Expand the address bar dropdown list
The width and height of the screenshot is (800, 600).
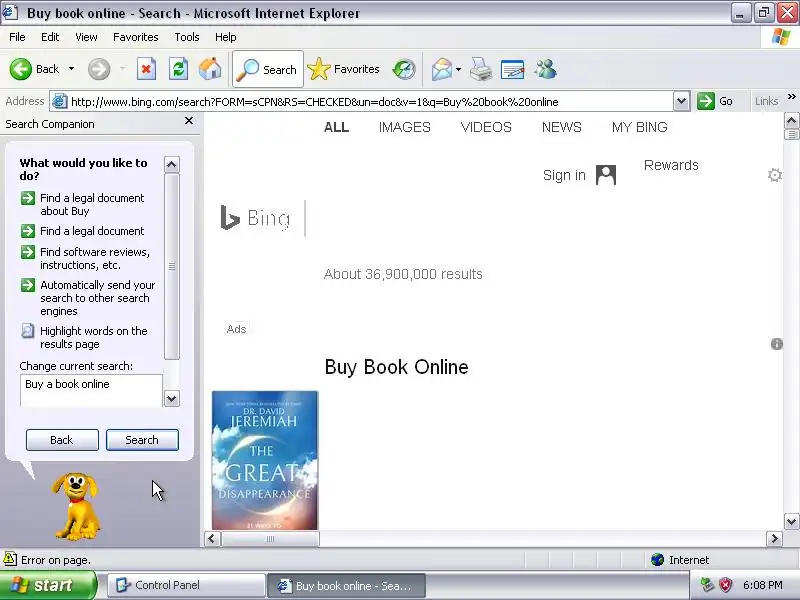click(x=682, y=102)
